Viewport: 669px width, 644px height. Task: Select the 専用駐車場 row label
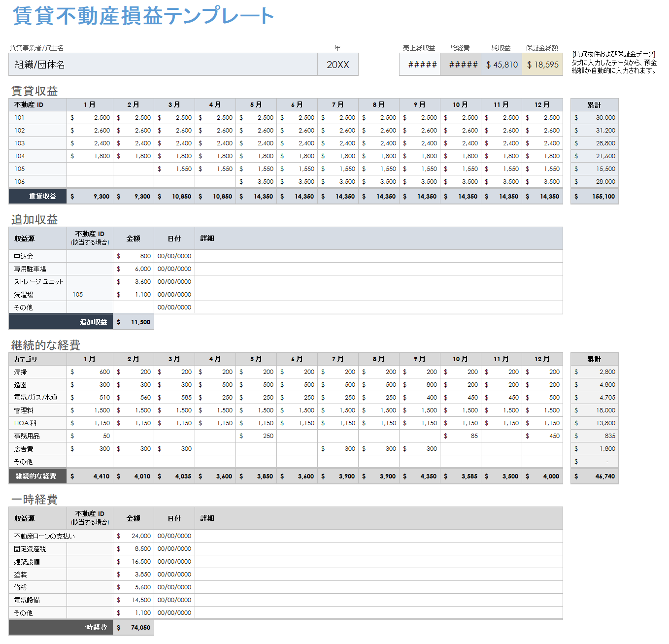38,269
